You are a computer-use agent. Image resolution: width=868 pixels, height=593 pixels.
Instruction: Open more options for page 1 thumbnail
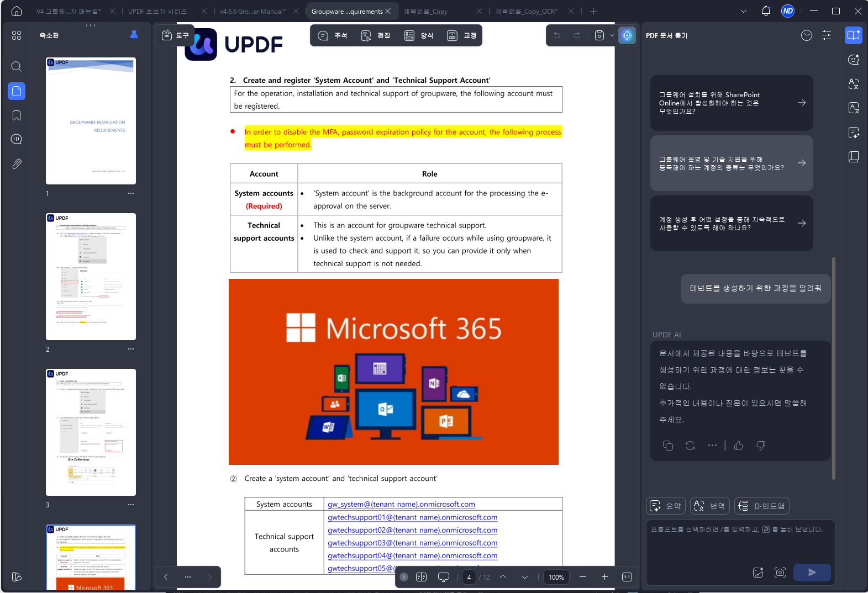[x=131, y=193]
